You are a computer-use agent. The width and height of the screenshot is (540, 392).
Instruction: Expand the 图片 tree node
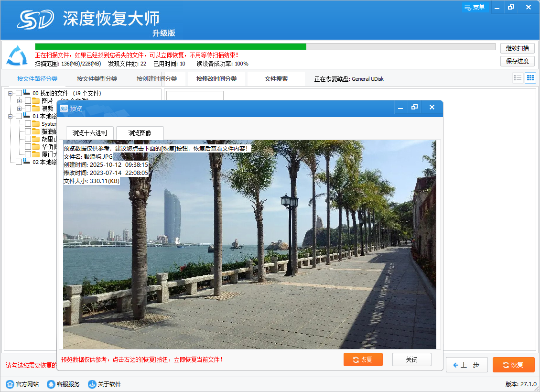tap(20, 101)
